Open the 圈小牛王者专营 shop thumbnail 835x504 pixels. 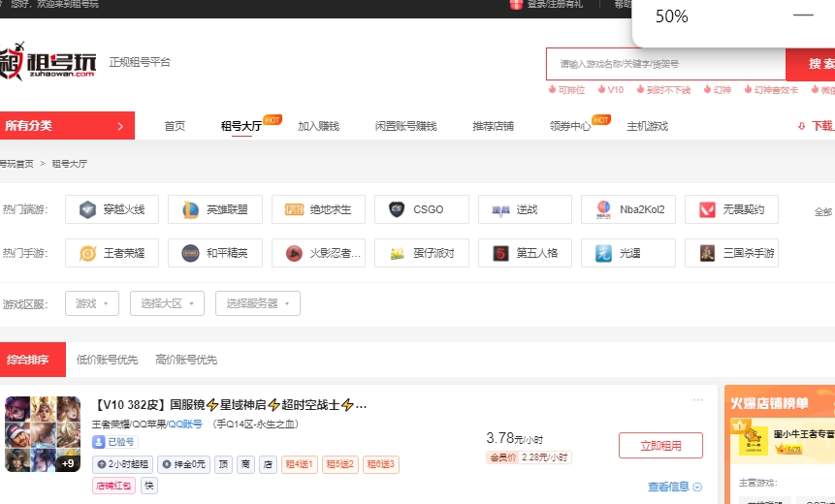click(753, 440)
